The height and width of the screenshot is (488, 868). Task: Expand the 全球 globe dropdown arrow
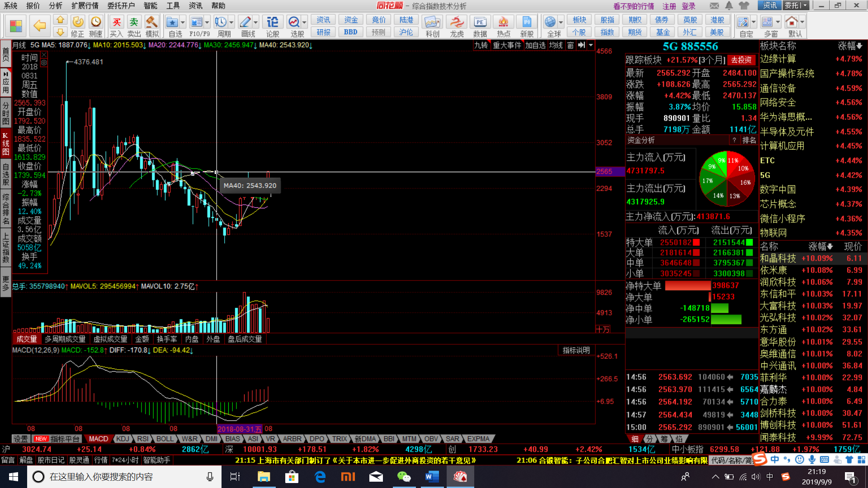tap(561, 22)
